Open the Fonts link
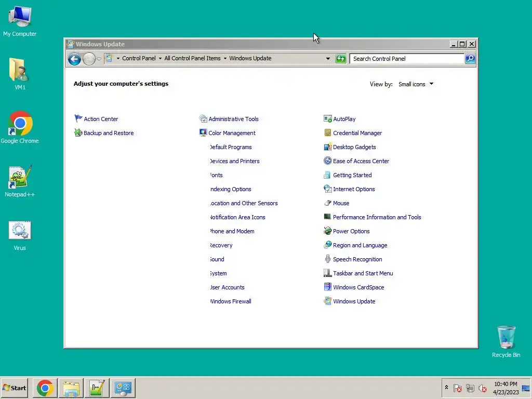The image size is (532, 399). 216,175
